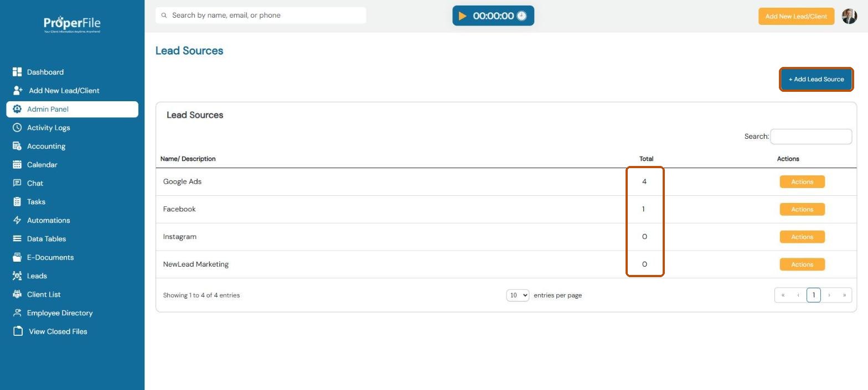Select page 1 in pagination
The image size is (868, 390).
814,295
